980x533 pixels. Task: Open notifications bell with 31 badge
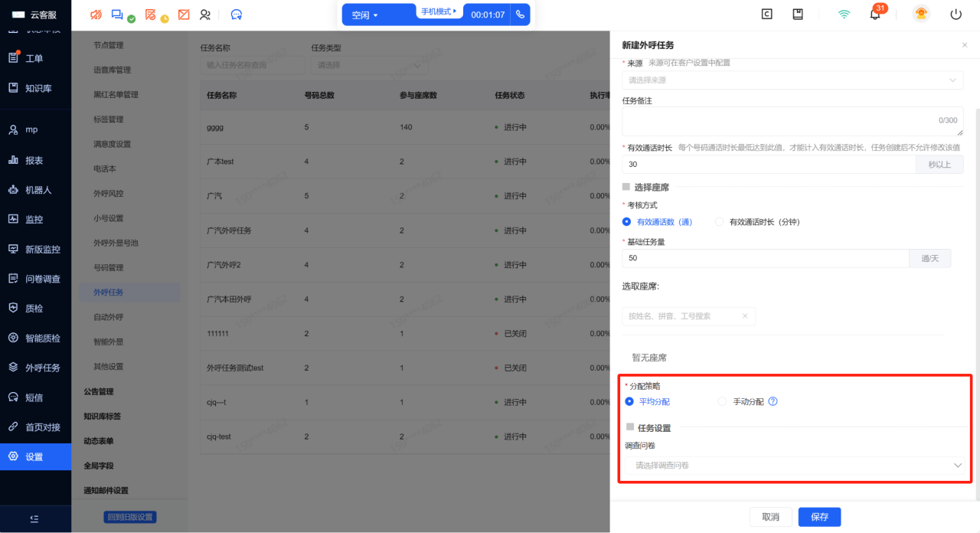875,14
